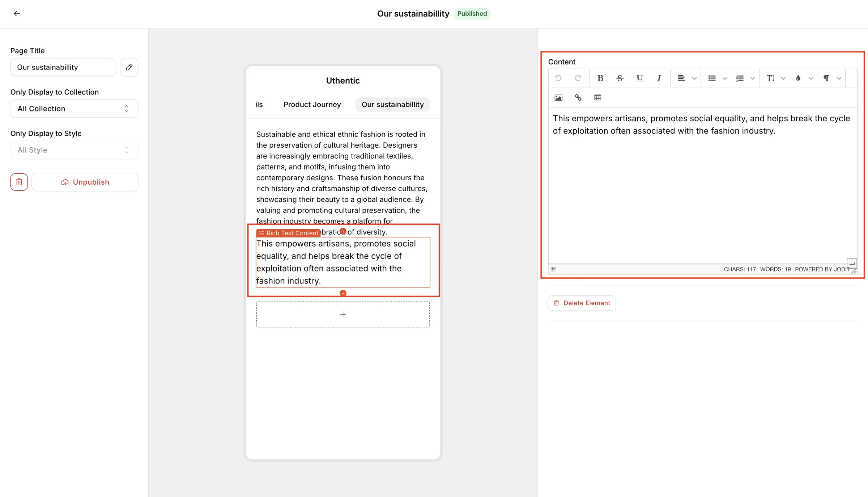
Task: Toggle bold formatting
Action: pyautogui.click(x=600, y=78)
